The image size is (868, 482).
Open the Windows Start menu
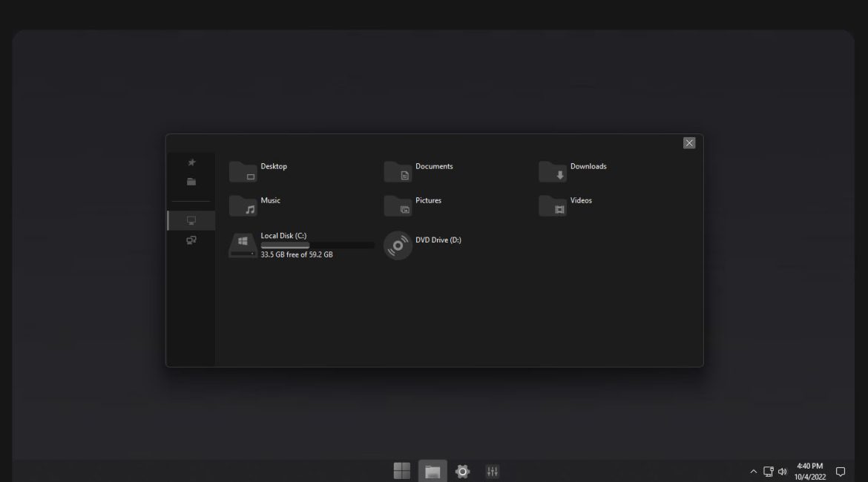401,471
